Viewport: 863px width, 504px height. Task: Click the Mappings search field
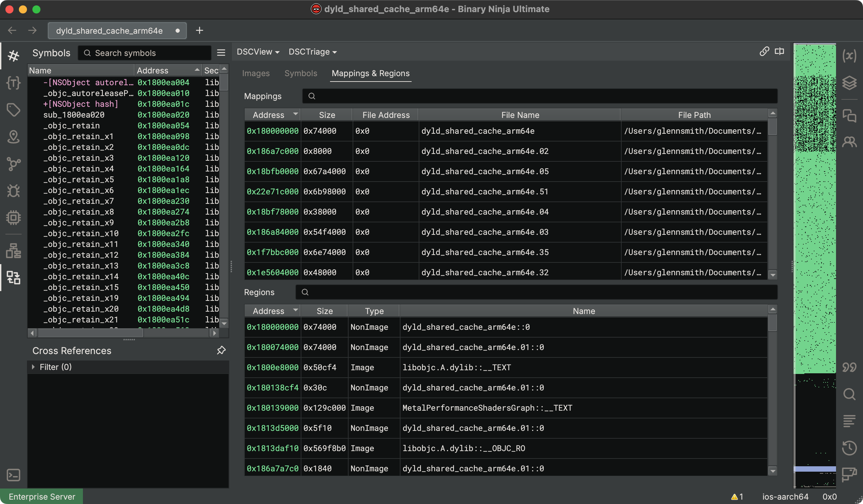click(x=539, y=96)
